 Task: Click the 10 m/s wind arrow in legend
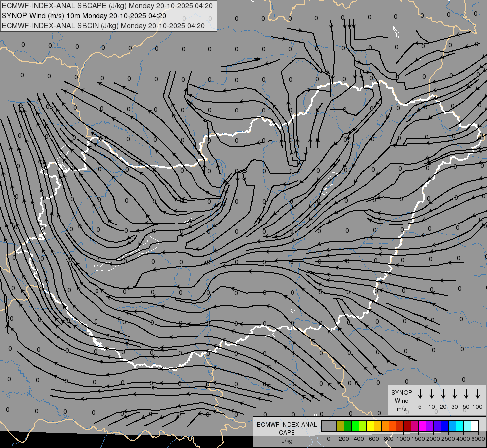[x=431, y=394]
